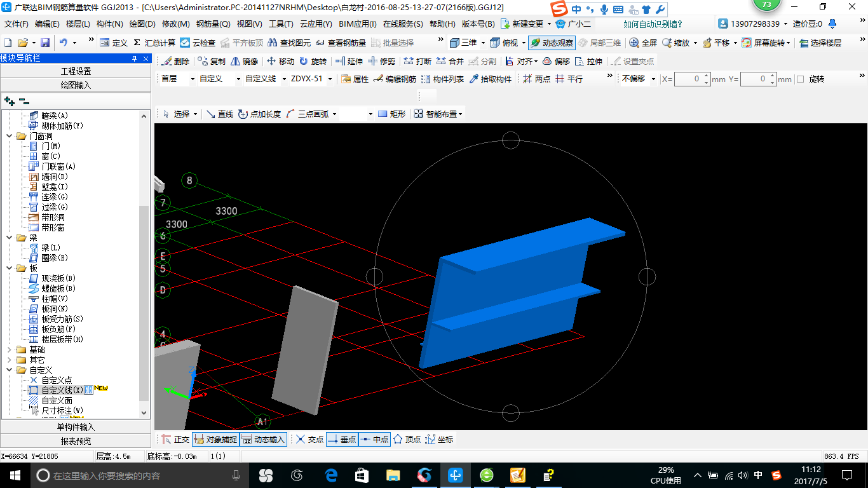
Task: Switch to 工程设置 project settings panel
Action: pyautogui.click(x=76, y=71)
